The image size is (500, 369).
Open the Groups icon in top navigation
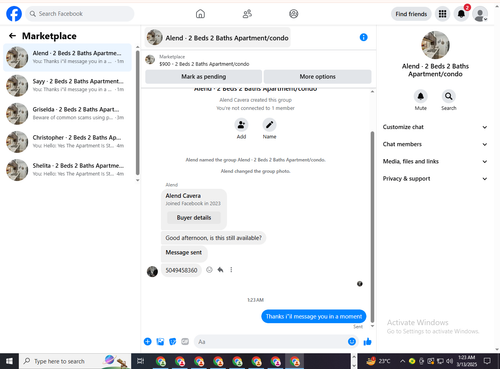pyautogui.click(x=294, y=14)
